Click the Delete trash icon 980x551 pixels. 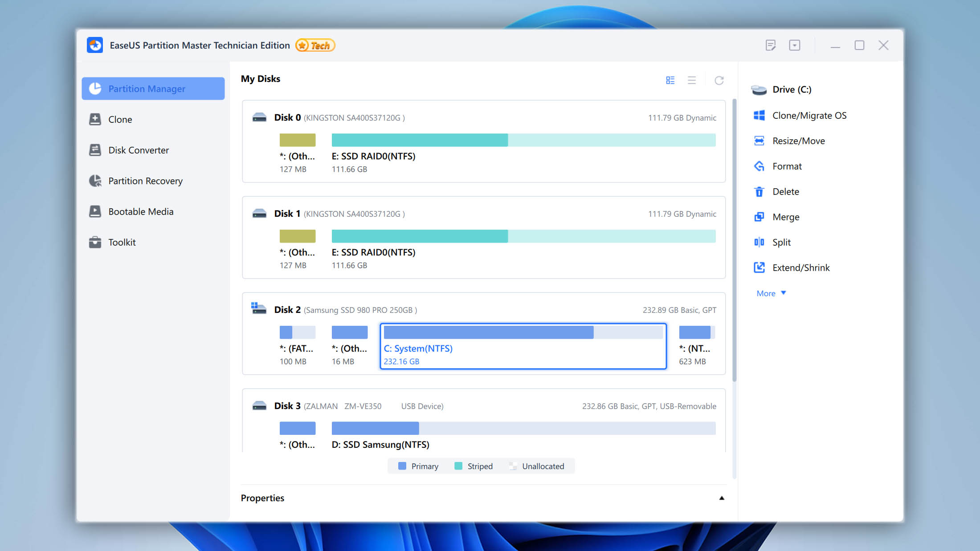coord(759,191)
